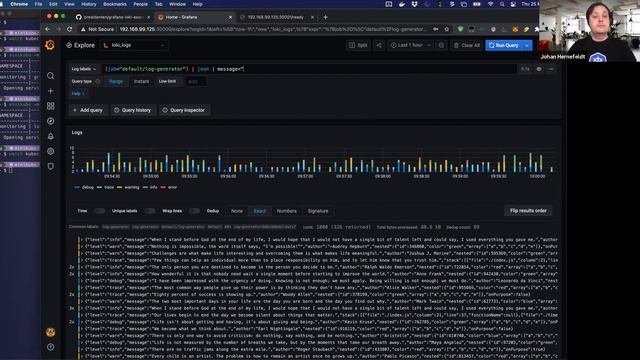Toggle the Wrap lines switch
Screen dimensions: 640x360
pos(194,211)
